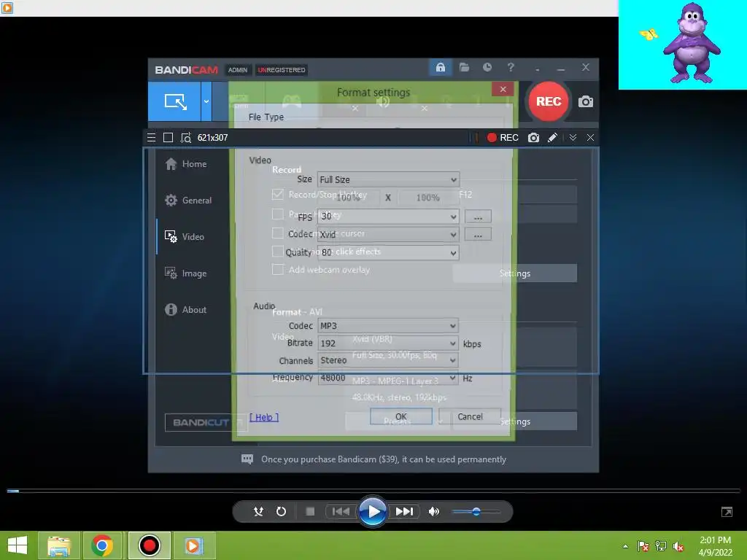The height and width of the screenshot is (560, 747).
Task: Go to previous track in media player
Action: pyautogui.click(x=340, y=511)
